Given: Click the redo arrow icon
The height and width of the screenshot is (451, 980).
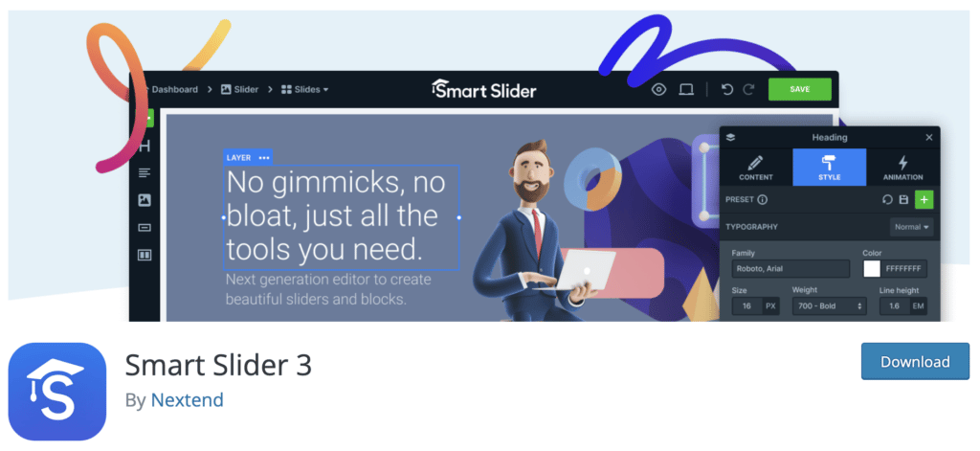Looking at the screenshot, I should [748, 89].
